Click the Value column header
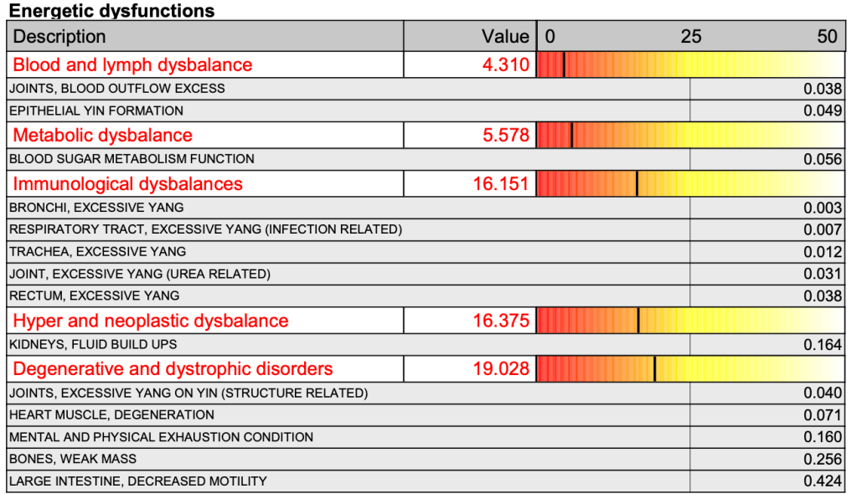This screenshot has height=504, width=857. pos(505,36)
